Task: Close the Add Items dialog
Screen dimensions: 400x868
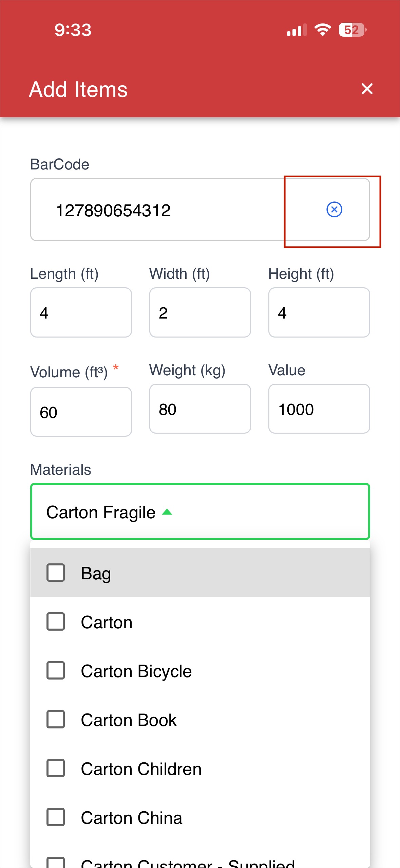Action: point(367,89)
